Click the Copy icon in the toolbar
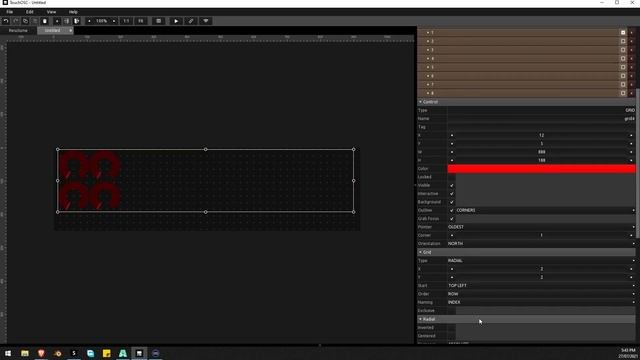The image size is (640, 360). (25, 21)
